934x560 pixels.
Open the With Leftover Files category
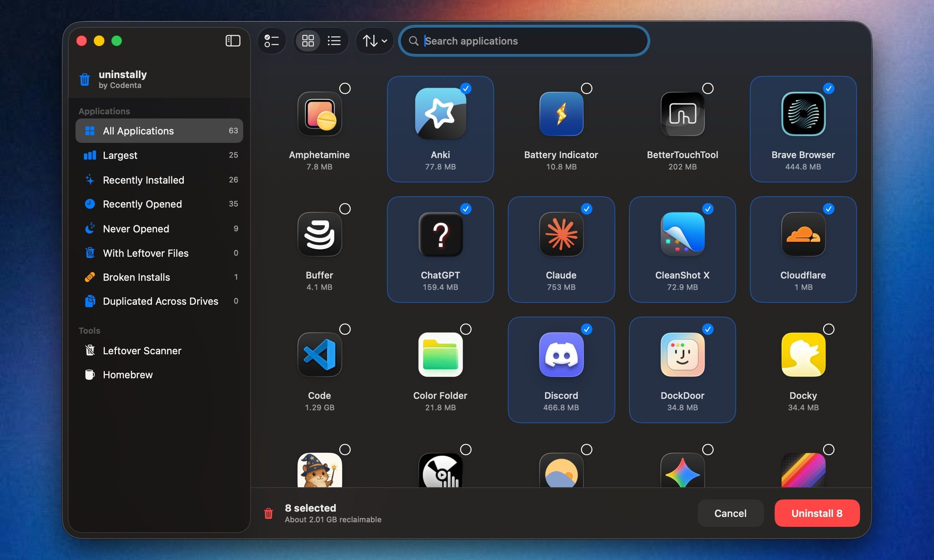159,253
